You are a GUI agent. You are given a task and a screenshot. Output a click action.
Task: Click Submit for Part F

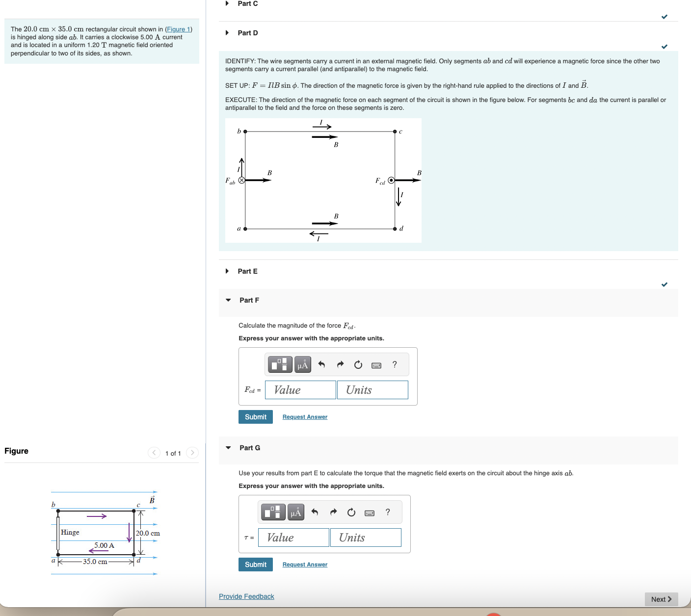coord(255,416)
